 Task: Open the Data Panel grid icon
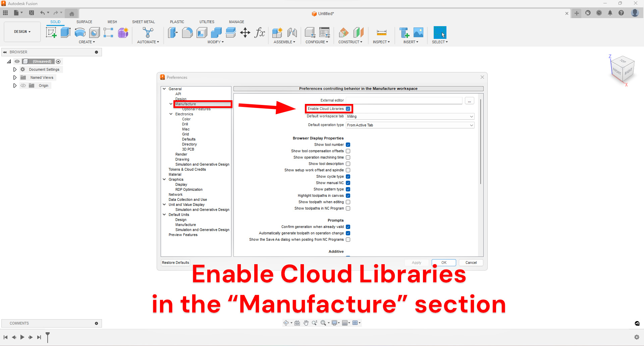(x=5, y=13)
